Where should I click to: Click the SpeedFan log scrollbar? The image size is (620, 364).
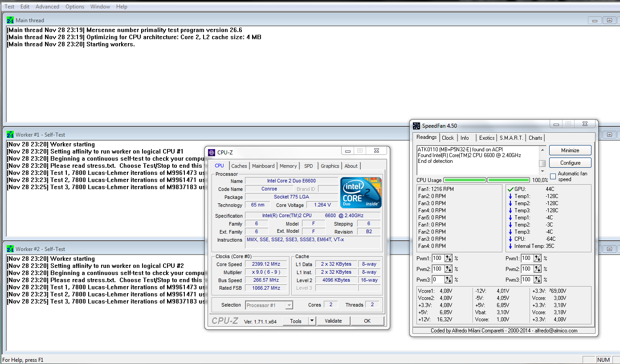click(x=542, y=160)
